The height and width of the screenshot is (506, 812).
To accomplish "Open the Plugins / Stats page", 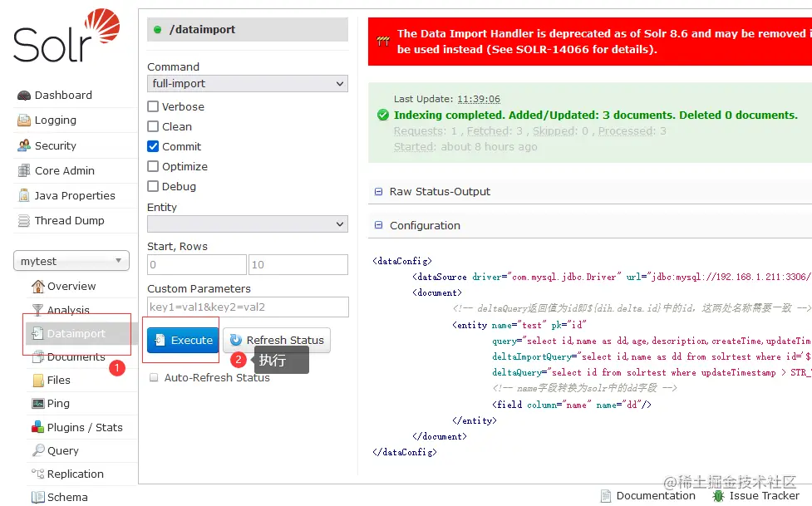I will point(85,428).
